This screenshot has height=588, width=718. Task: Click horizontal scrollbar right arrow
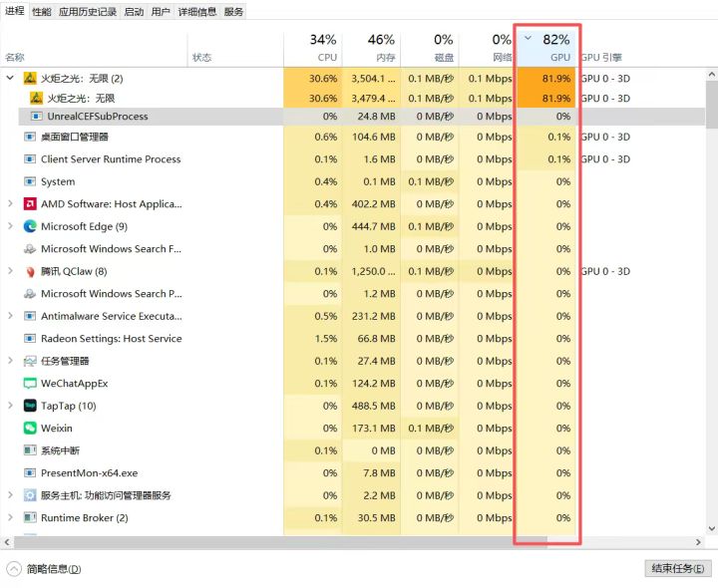pyautogui.click(x=698, y=542)
